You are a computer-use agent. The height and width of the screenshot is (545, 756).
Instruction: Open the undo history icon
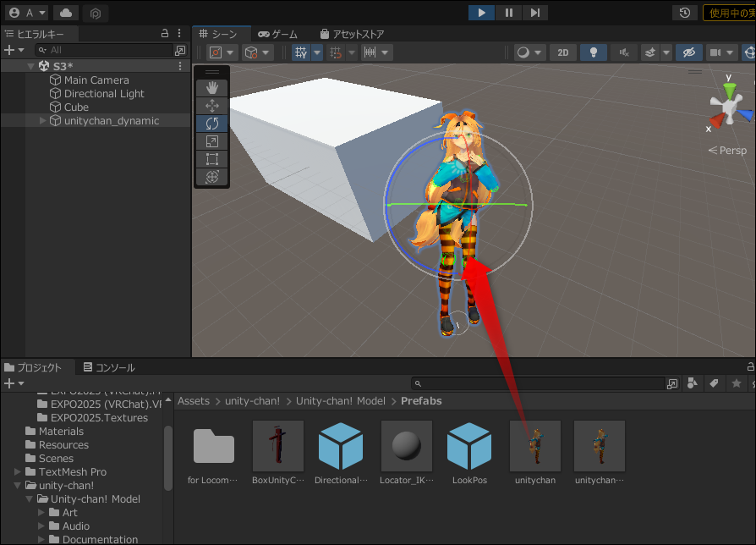pyautogui.click(x=685, y=13)
